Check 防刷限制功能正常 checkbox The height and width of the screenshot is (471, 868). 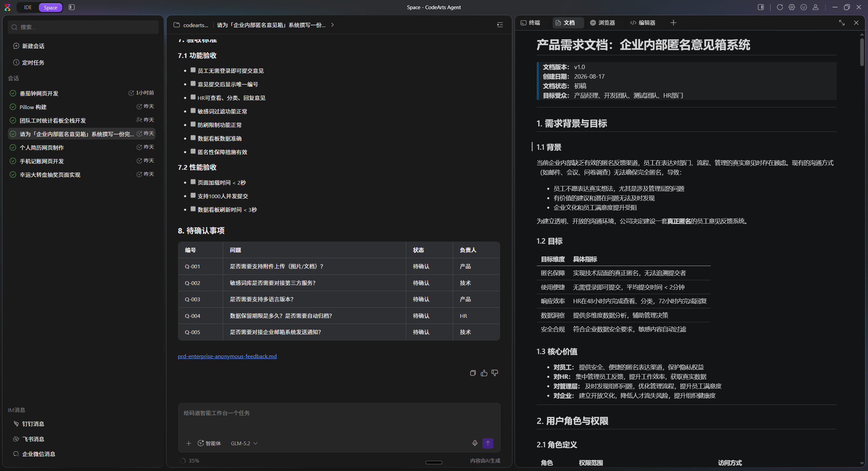click(193, 124)
